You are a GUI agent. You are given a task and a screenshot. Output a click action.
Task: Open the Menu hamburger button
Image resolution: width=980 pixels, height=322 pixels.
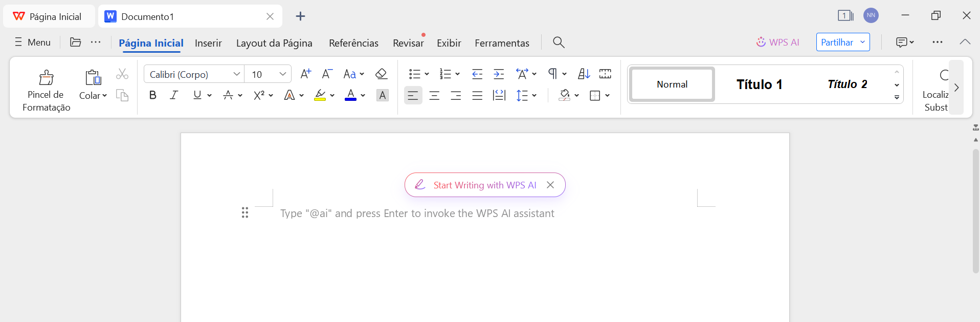33,42
